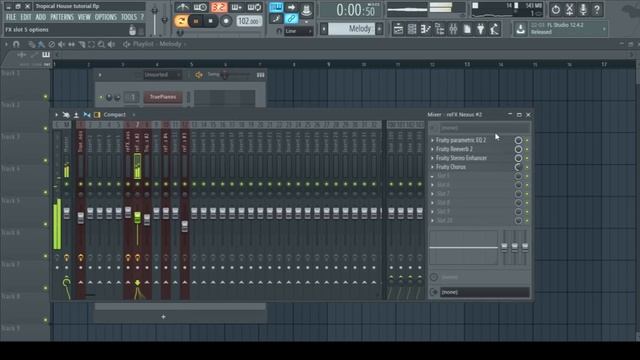Click the one-click audio recording microphone icon
Screen dimensions: 640x360
tap(583, 9)
